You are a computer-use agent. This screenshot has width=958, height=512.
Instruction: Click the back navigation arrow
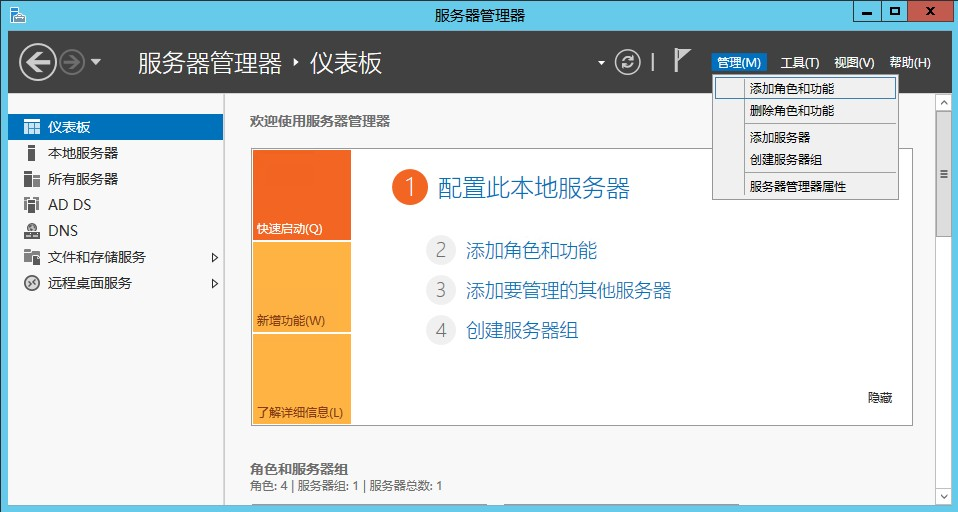38,62
